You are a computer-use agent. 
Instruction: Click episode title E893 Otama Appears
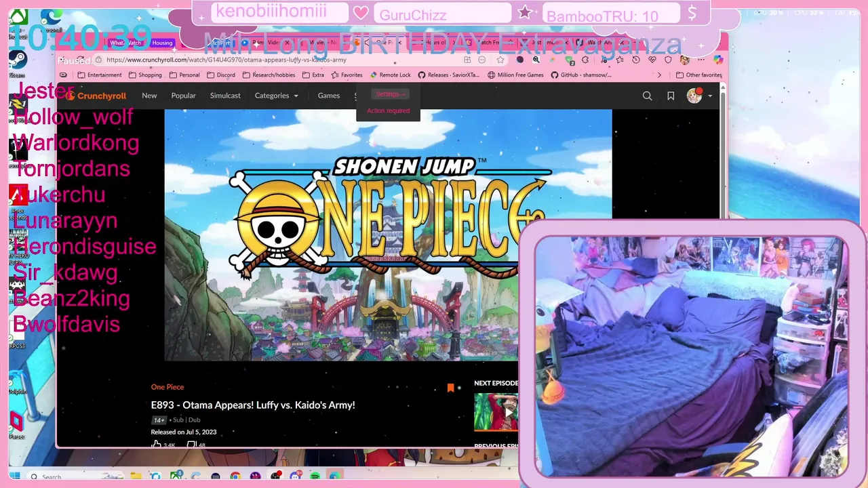click(x=253, y=405)
